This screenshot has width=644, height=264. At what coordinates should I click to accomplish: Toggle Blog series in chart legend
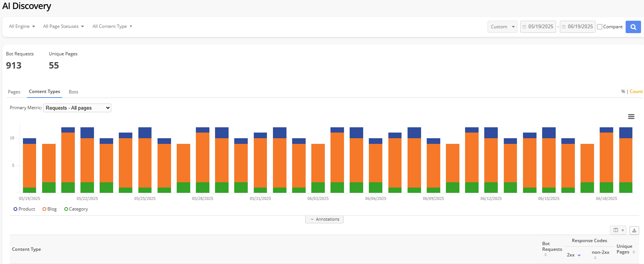point(50,209)
